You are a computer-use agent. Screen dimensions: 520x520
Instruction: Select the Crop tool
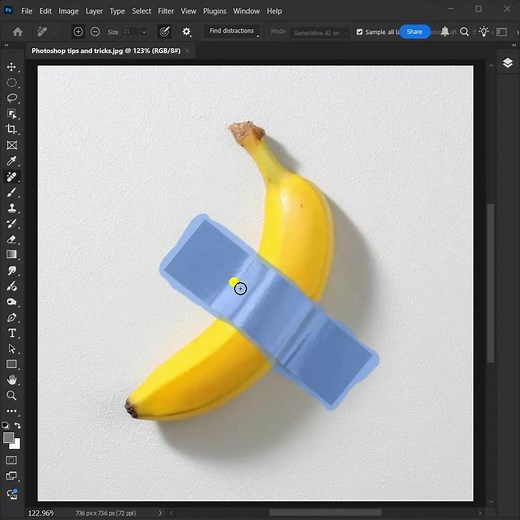point(12,129)
